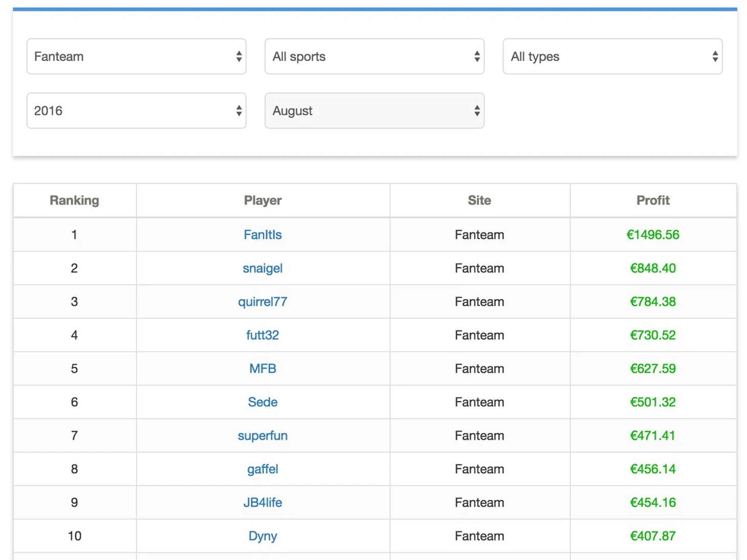Viewport: 747px width, 560px height.
Task: Click the Ranking column header
Action: (74, 200)
